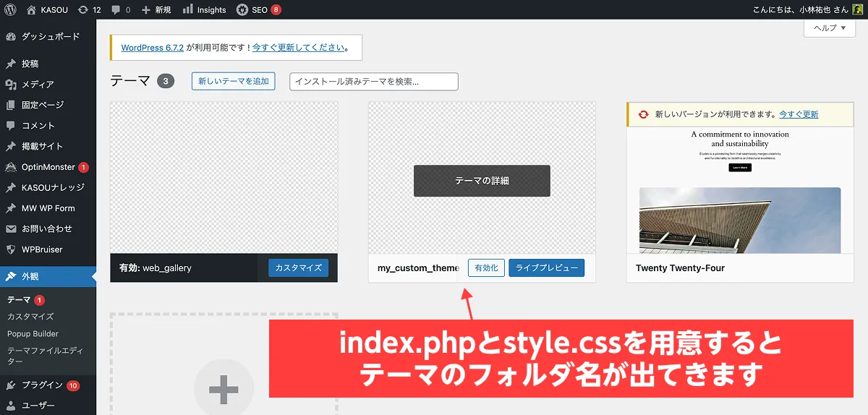868x415 pixels.
Task: Click the plus icon to add theme
Action: pos(224,390)
